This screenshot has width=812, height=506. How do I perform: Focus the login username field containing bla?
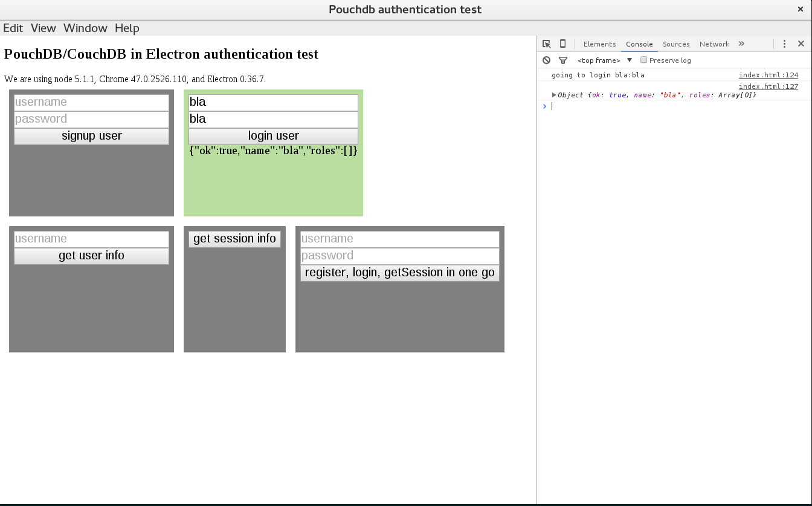point(274,102)
